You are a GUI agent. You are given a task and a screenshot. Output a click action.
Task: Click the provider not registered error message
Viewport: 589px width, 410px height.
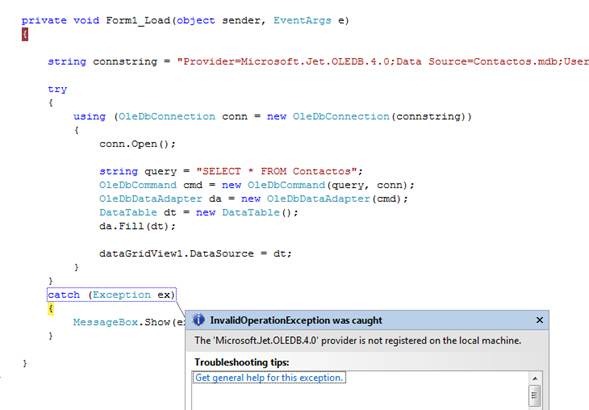[358, 340]
